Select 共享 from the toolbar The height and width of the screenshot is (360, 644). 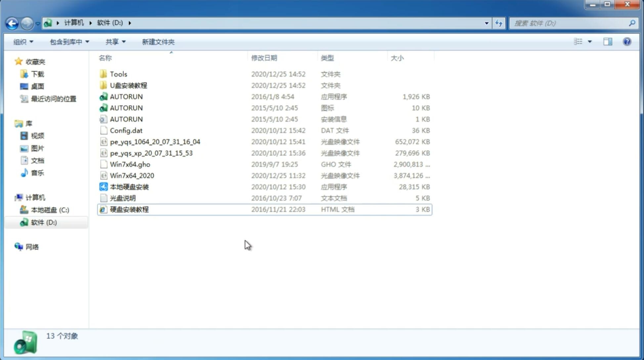(114, 42)
